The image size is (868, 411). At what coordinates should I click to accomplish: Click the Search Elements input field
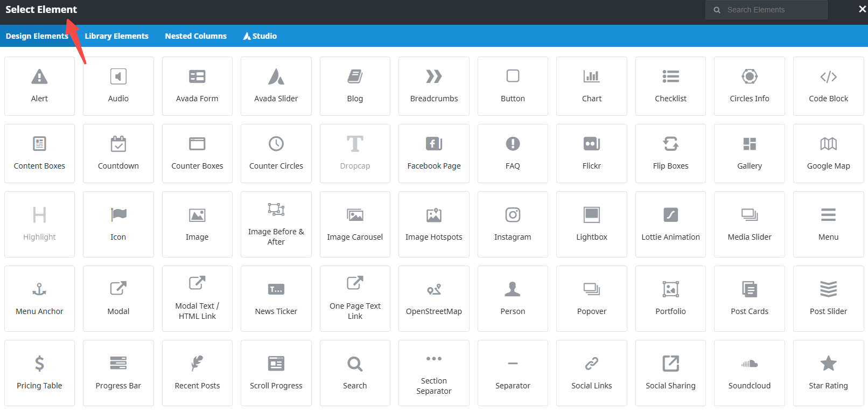pos(770,10)
